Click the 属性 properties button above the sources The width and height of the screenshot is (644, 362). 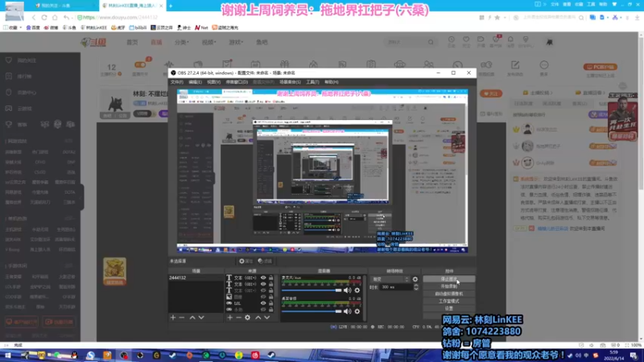[246, 261]
